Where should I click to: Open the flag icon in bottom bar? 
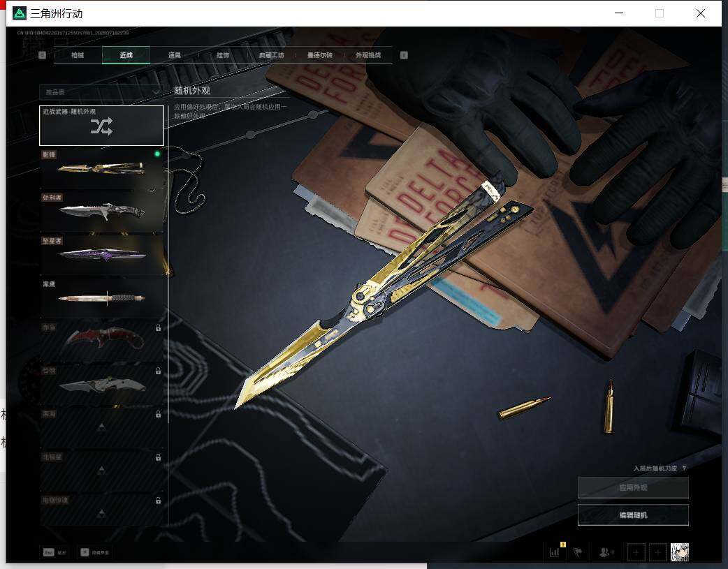coord(578,552)
